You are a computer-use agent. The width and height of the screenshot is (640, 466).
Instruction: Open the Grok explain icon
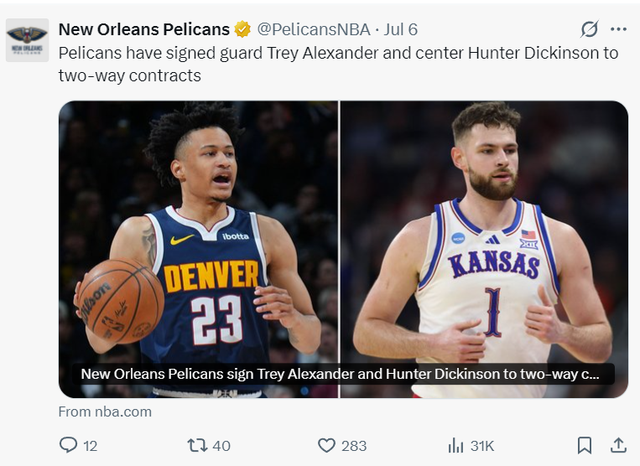coord(590,29)
